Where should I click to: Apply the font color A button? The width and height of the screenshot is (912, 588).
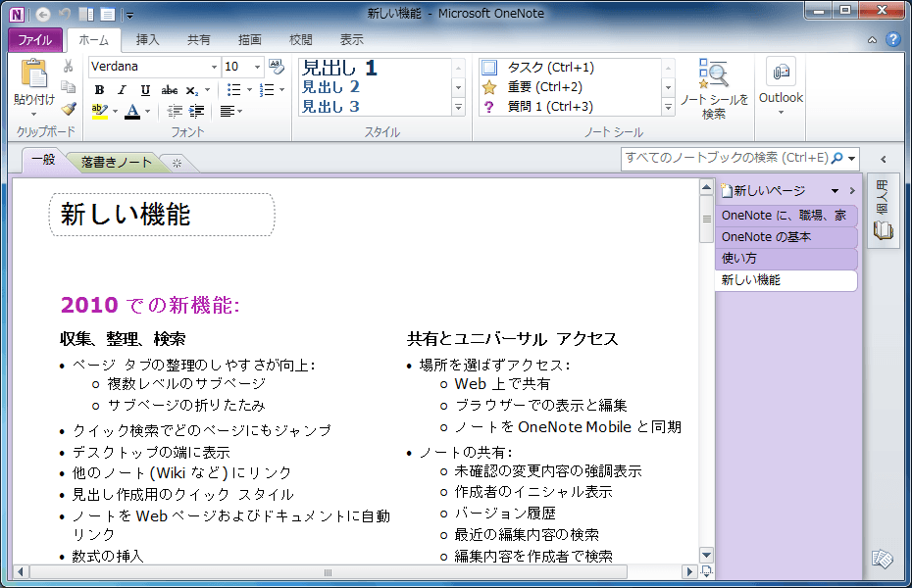[x=132, y=111]
